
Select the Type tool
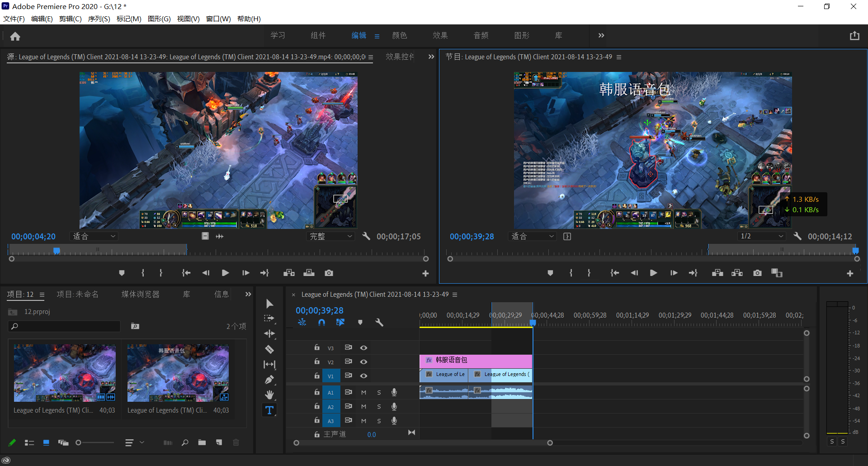pos(269,410)
